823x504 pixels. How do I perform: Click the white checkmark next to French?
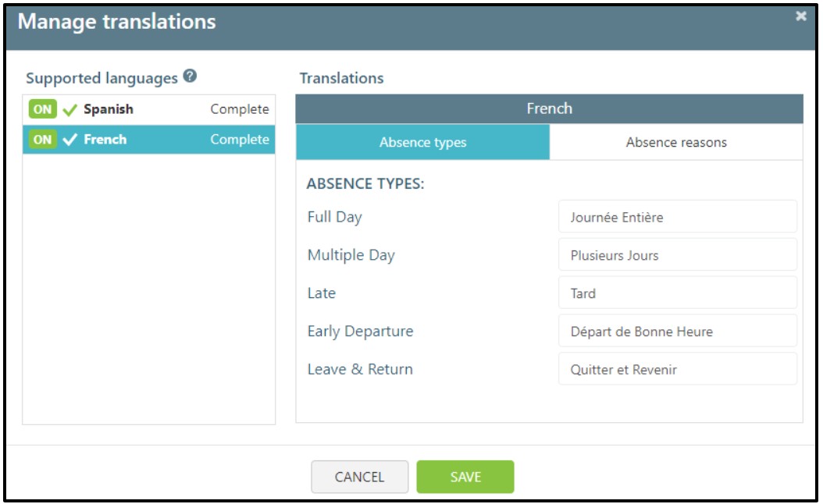coord(70,140)
